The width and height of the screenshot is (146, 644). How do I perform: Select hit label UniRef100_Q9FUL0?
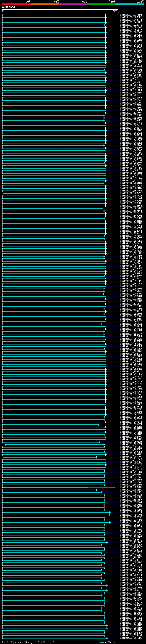pos(131,37)
